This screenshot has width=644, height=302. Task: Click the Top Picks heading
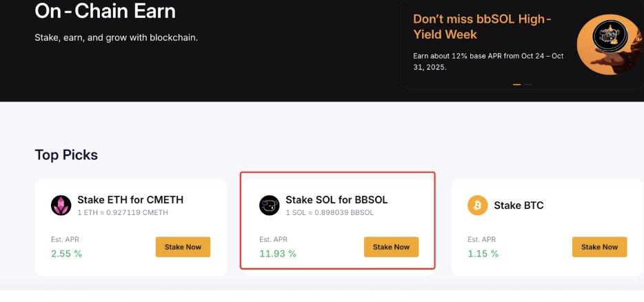tap(66, 154)
